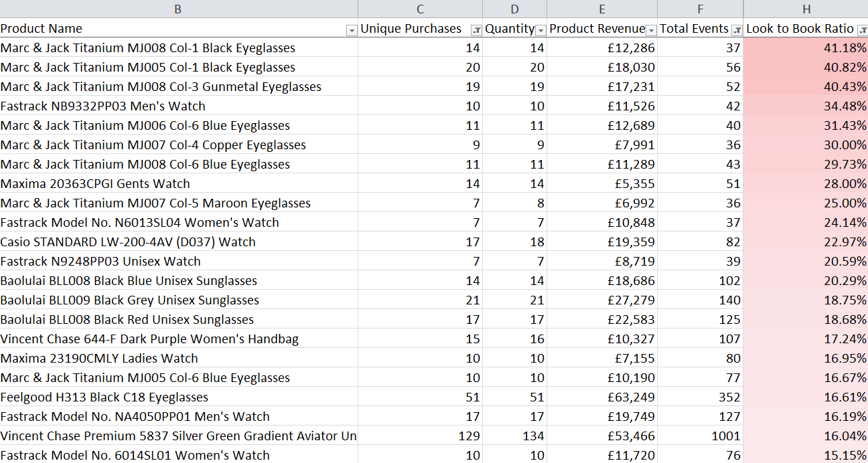Select Maxima 20363CPGI Gents Watch cell
The height and width of the screenshot is (463, 868).
pyautogui.click(x=179, y=183)
